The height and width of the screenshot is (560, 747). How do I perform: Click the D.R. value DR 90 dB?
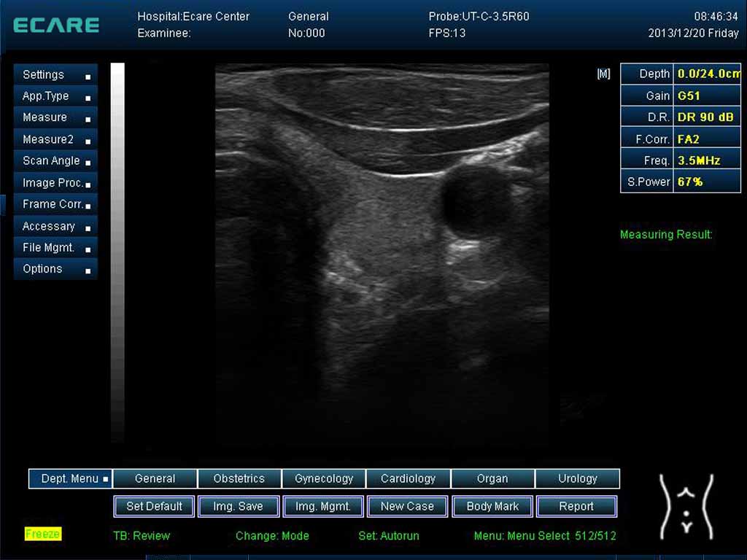(707, 117)
